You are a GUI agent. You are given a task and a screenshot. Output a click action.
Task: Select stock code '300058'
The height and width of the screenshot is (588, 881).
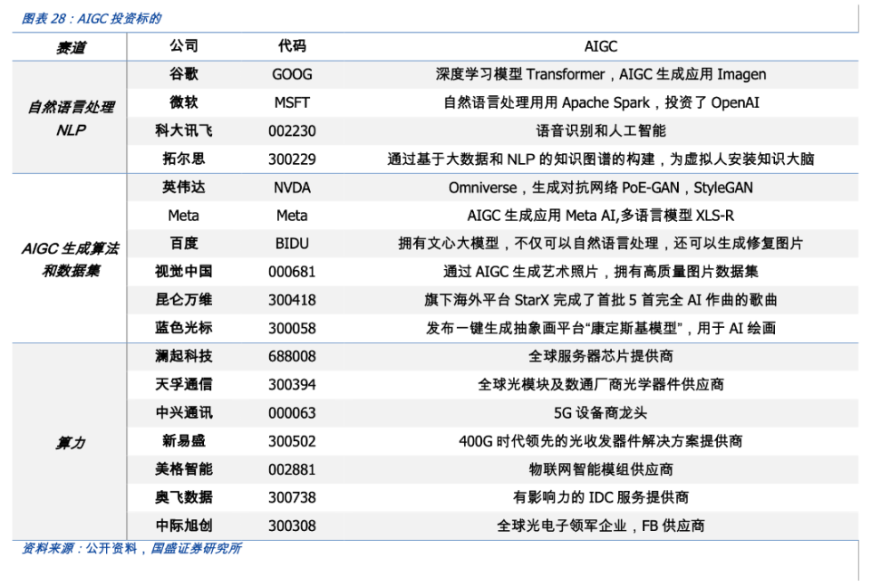292,329
